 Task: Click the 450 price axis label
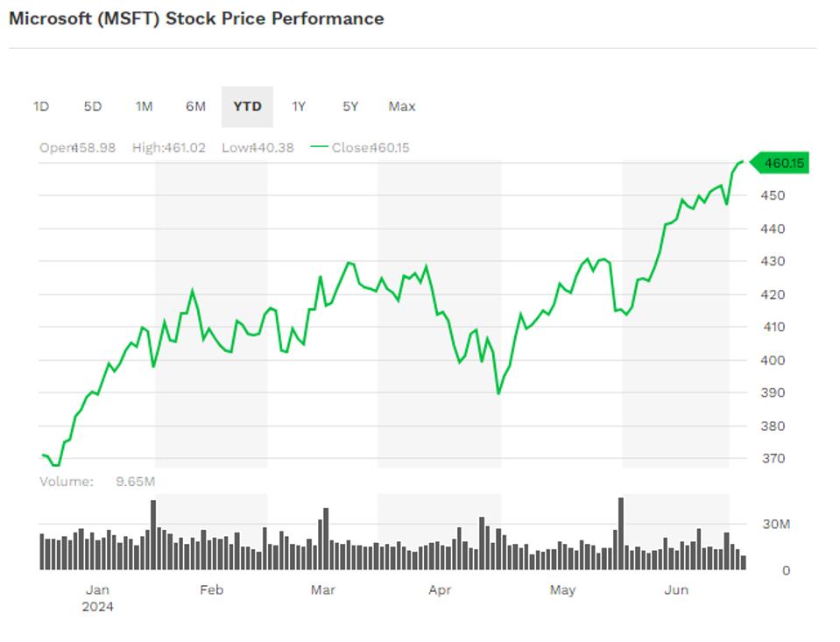(773, 195)
